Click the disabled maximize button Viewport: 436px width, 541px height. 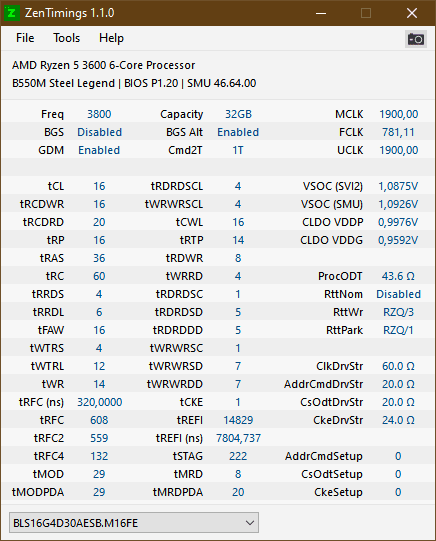366,13
